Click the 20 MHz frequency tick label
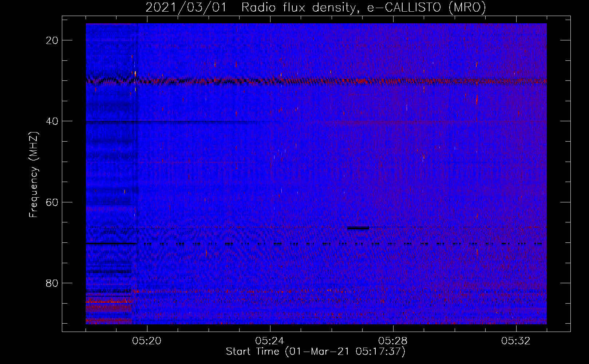 (x=52, y=40)
